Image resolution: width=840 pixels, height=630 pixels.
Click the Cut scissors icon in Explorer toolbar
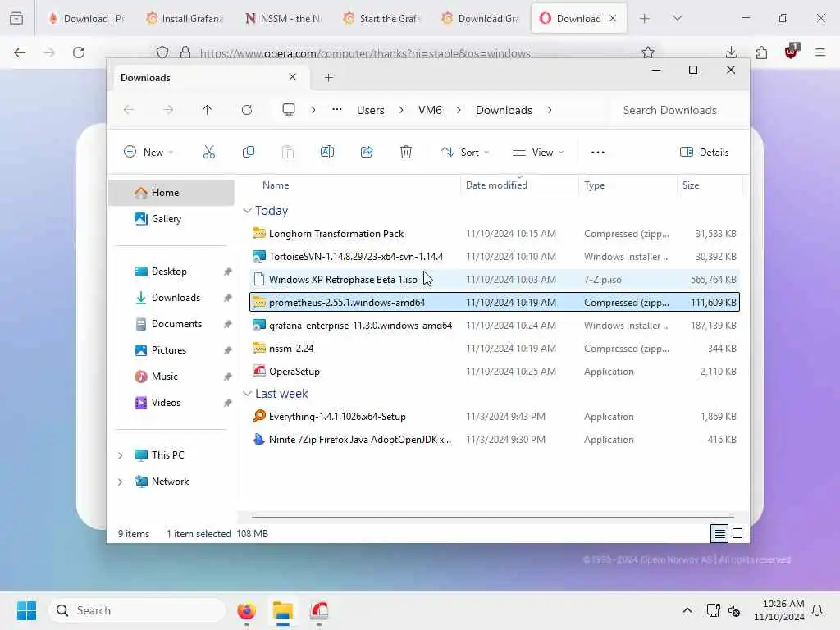(209, 152)
